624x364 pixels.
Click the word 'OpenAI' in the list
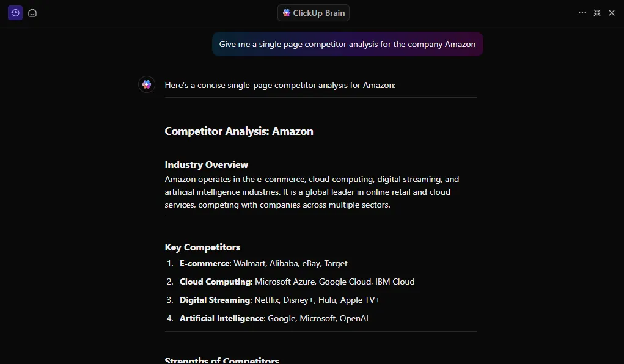click(354, 319)
